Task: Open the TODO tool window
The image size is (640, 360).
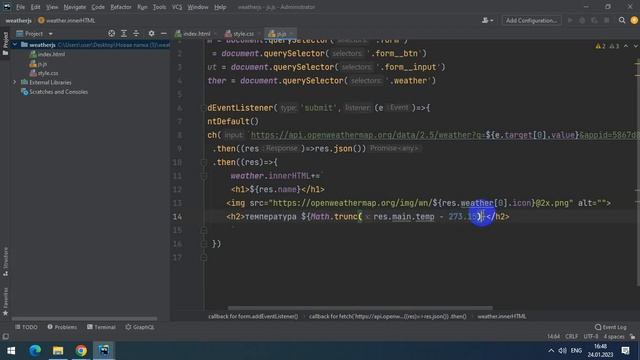Action: [x=27, y=327]
